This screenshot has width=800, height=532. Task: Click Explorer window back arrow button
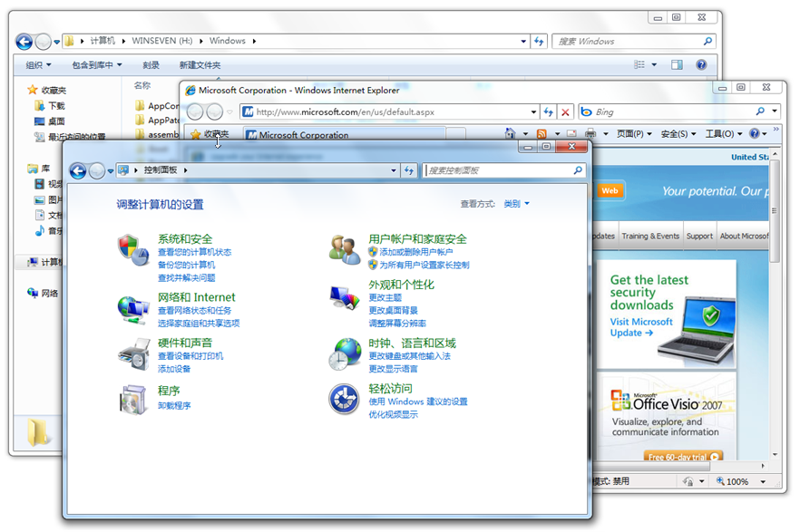(24, 42)
